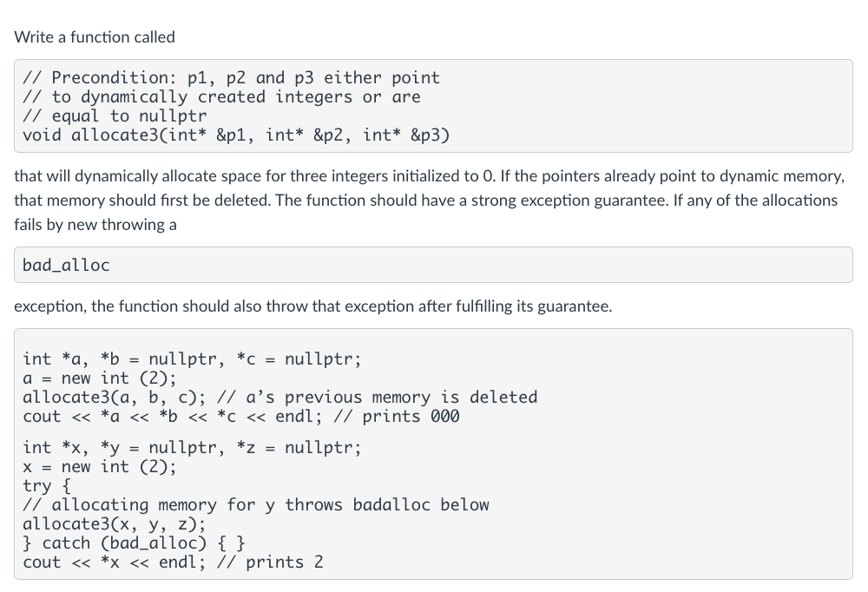
Task: Click the '// to dynamically created integers' comment line
Action: (221, 97)
